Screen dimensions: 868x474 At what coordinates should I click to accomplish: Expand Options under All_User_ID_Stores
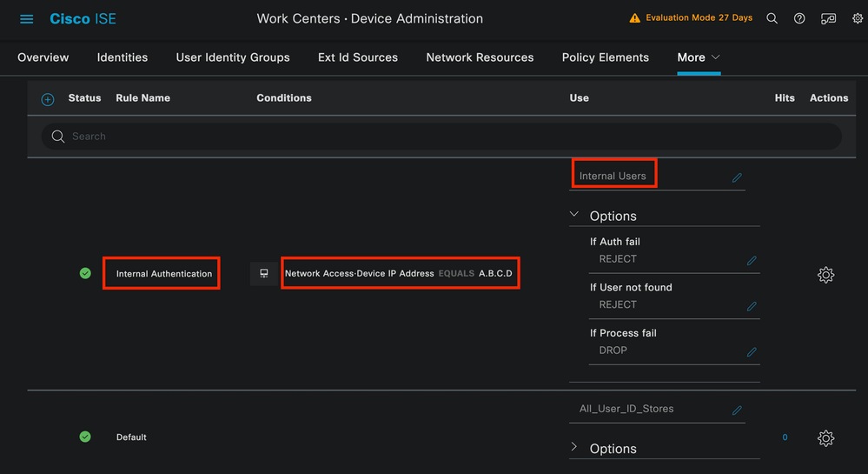coord(574,447)
